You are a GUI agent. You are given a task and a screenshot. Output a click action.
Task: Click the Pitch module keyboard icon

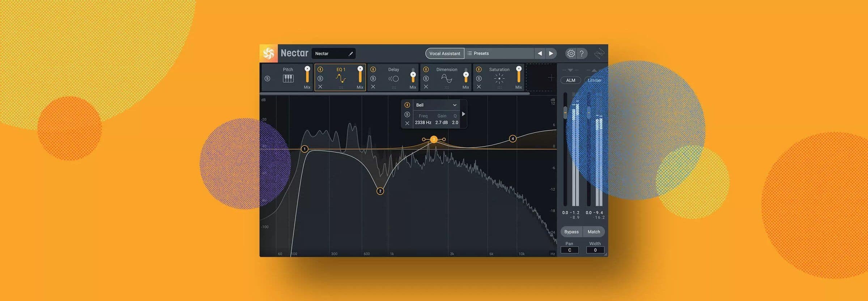pyautogui.click(x=288, y=78)
